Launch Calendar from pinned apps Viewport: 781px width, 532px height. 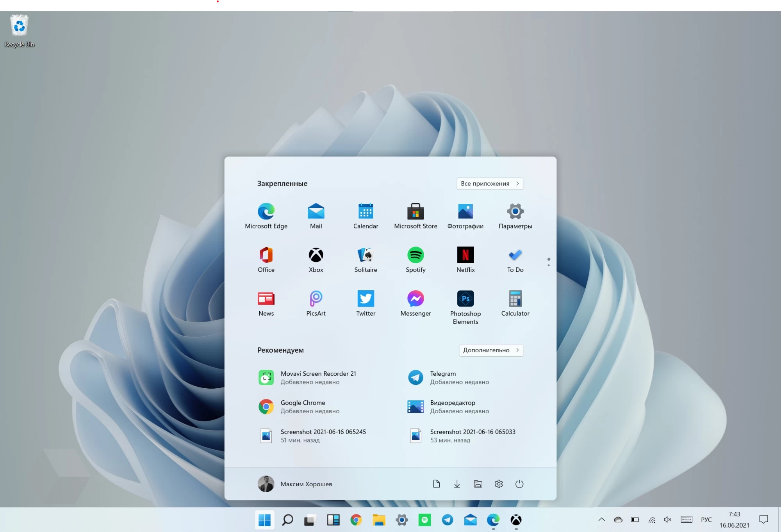[x=366, y=216]
